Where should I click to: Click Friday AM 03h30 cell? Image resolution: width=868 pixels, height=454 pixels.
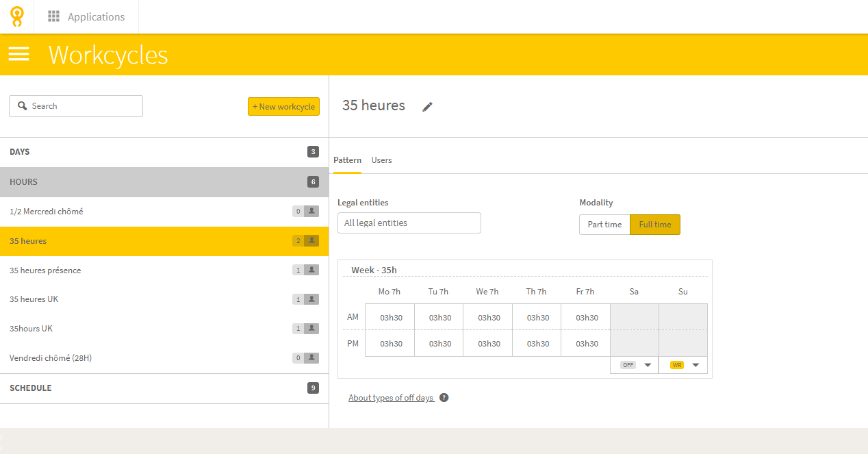586,317
